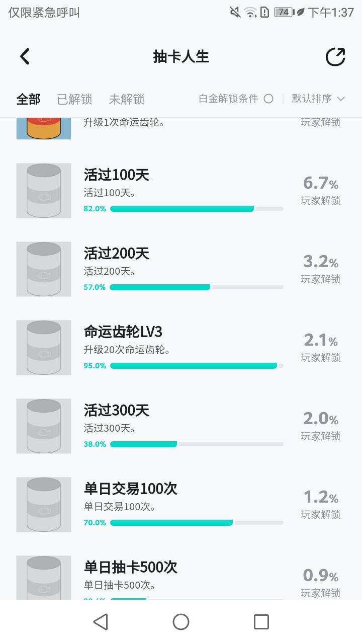Tap Android recent apps square button
362x644 pixels.
pos(261,622)
